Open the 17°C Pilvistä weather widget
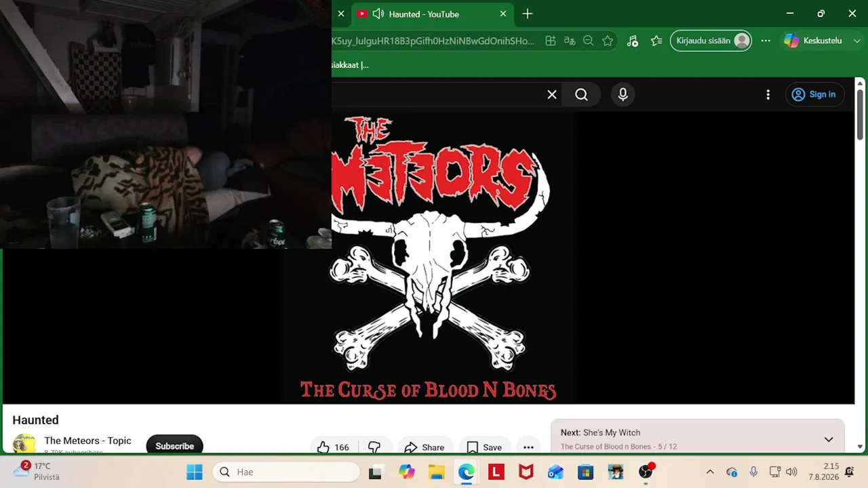Image resolution: width=868 pixels, height=488 pixels. (x=37, y=471)
